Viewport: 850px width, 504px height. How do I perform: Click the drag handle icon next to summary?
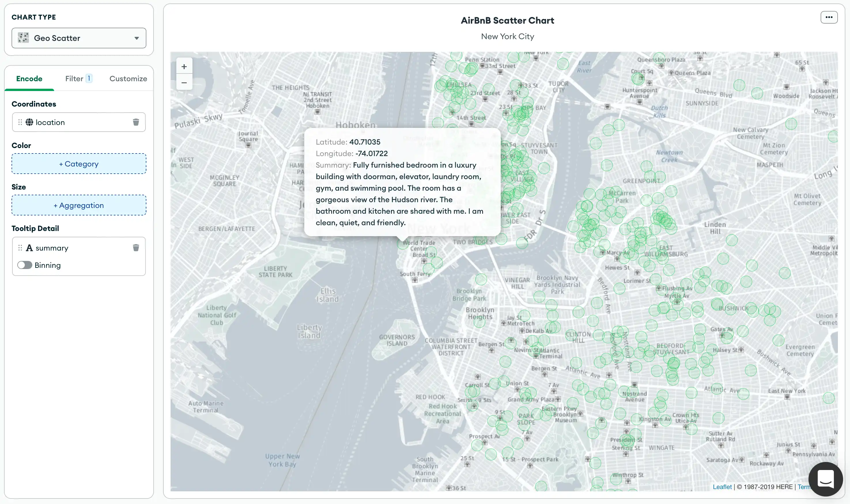(20, 248)
